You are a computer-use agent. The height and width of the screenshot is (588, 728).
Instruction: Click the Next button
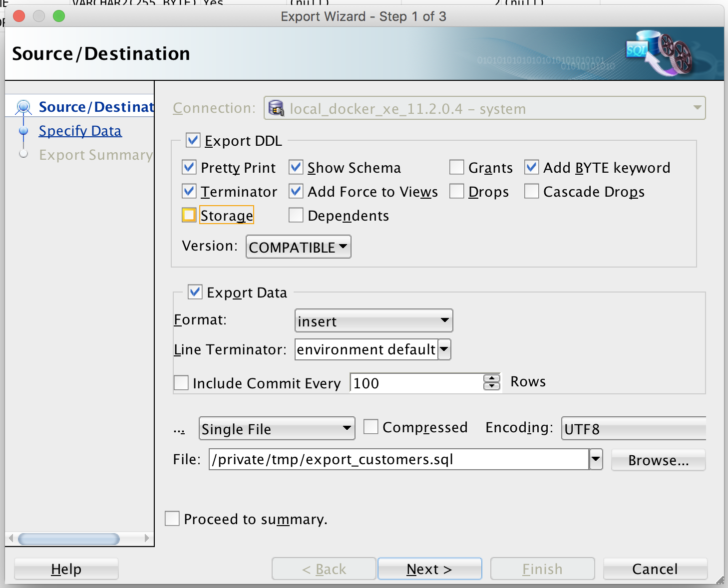point(429,569)
